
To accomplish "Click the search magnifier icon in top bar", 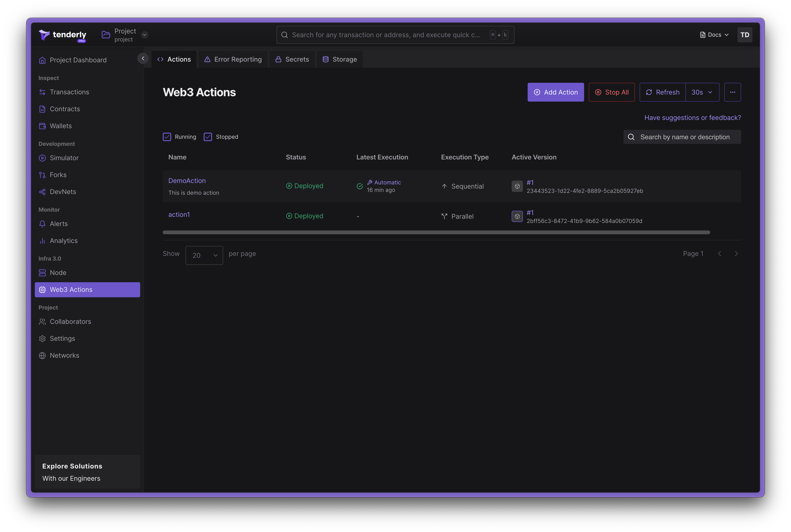I will point(284,35).
